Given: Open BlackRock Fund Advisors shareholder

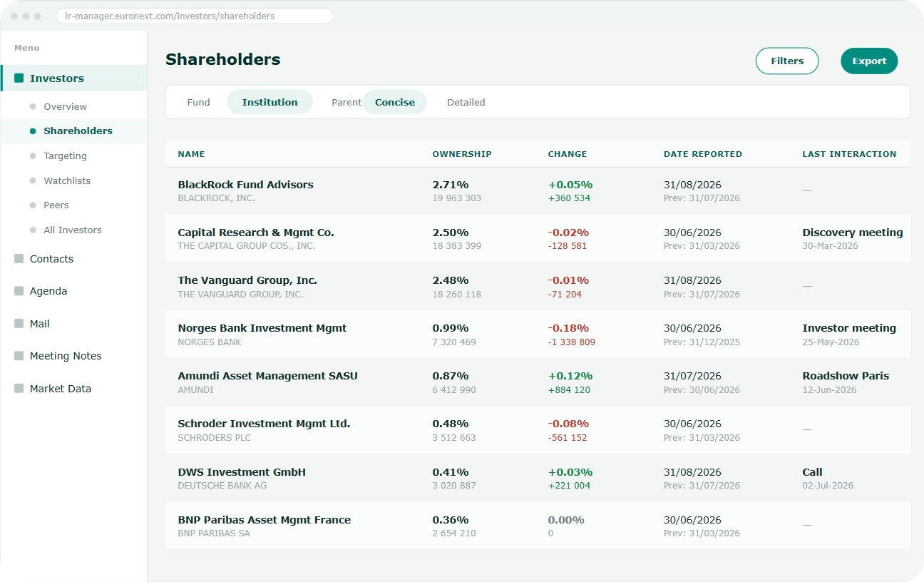Looking at the screenshot, I should click(x=245, y=185).
